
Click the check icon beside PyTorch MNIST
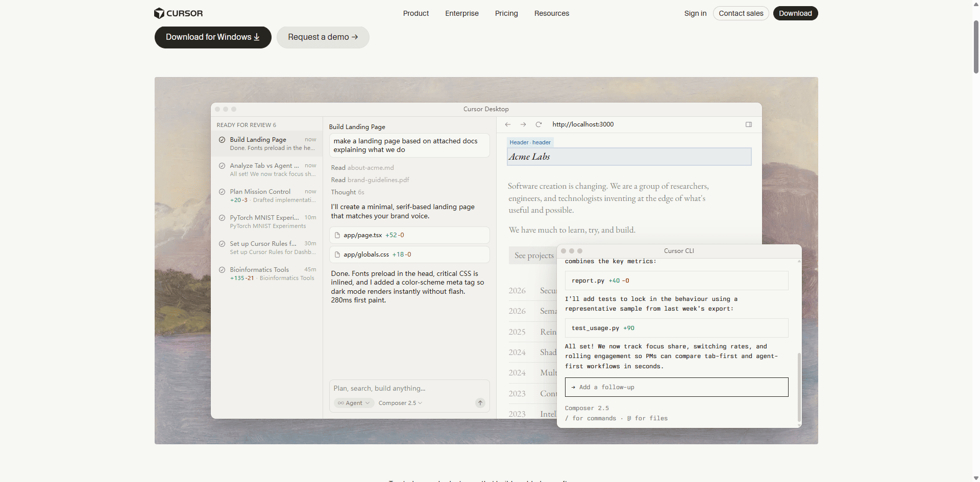pyautogui.click(x=222, y=218)
